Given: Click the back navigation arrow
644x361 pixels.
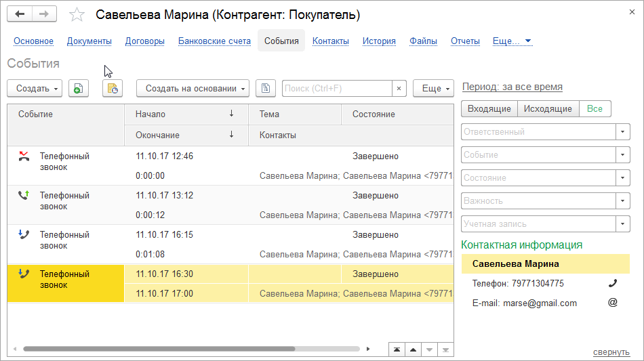Looking at the screenshot, I should click(21, 14).
